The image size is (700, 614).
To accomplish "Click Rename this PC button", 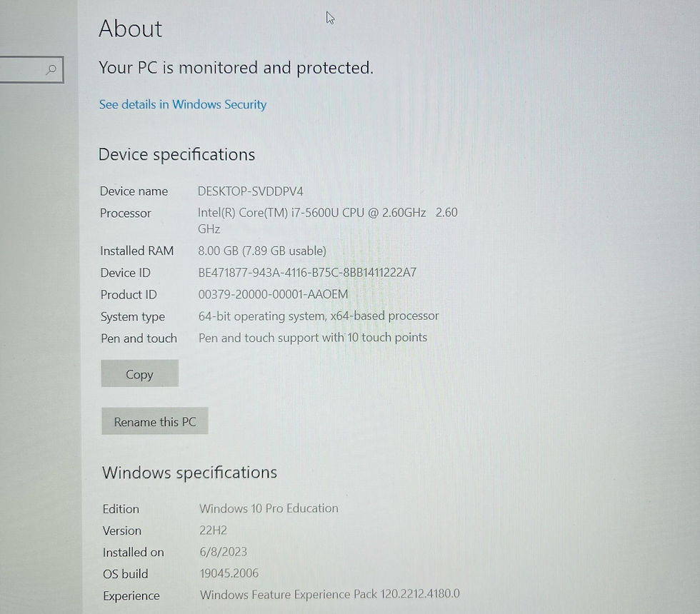I will click(155, 421).
